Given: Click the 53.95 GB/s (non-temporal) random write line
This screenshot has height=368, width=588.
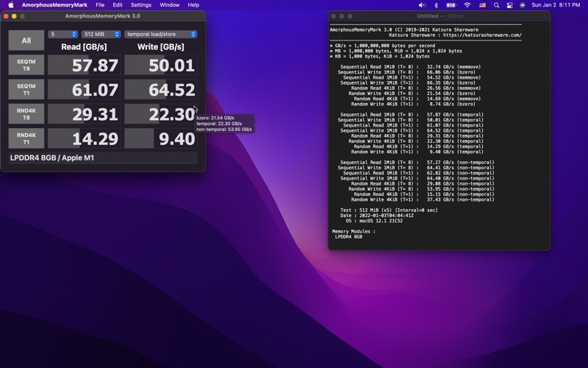Looking at the screenshot, I should tap(421, 189).
